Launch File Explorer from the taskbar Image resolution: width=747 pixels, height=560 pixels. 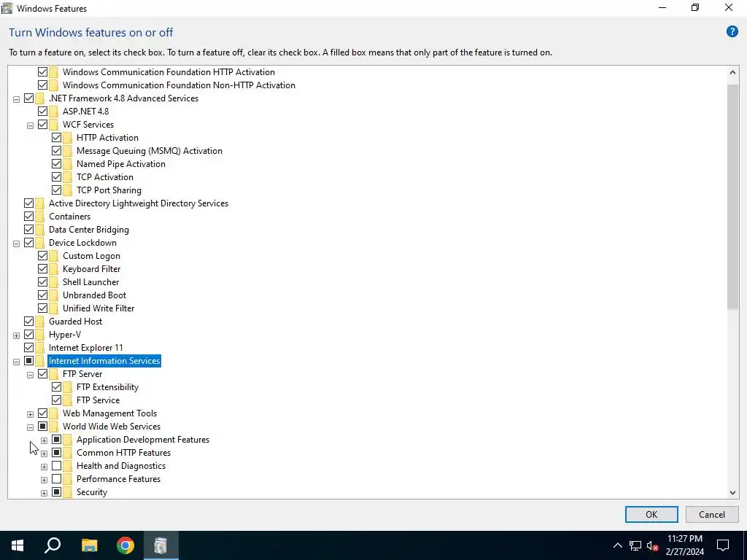pos(89,545)
